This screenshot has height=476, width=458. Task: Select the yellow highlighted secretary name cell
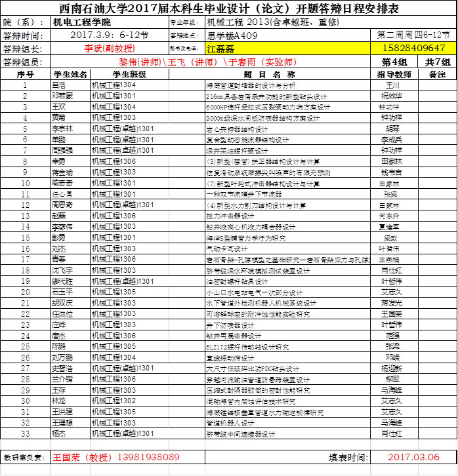(x=287, y=48)
